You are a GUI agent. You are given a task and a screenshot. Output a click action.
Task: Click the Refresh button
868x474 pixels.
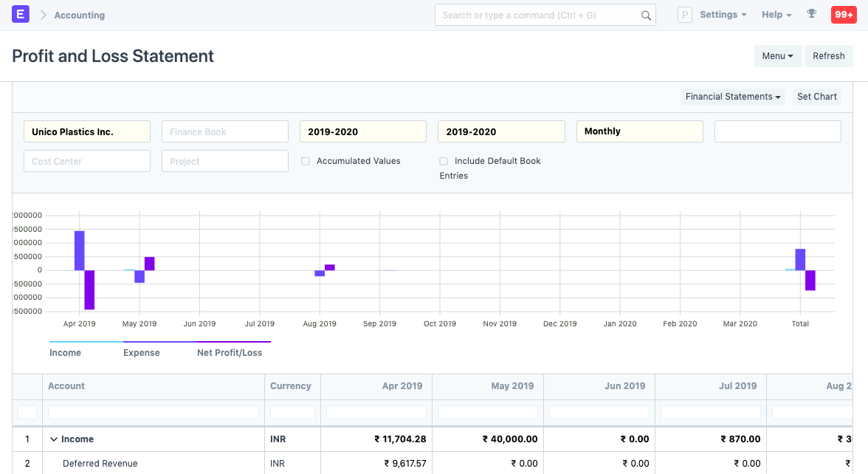pyautogui.click(x=829, y=56)
